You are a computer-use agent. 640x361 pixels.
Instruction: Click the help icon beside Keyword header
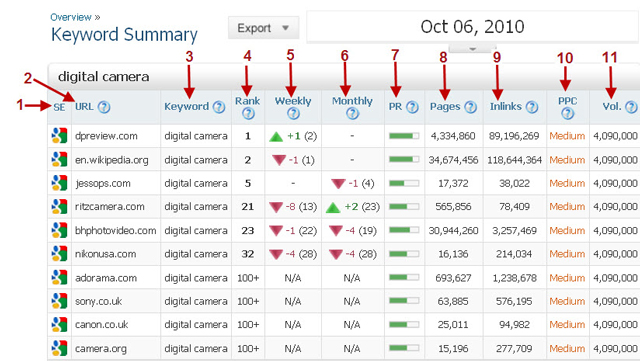click(x=219, y=107)
